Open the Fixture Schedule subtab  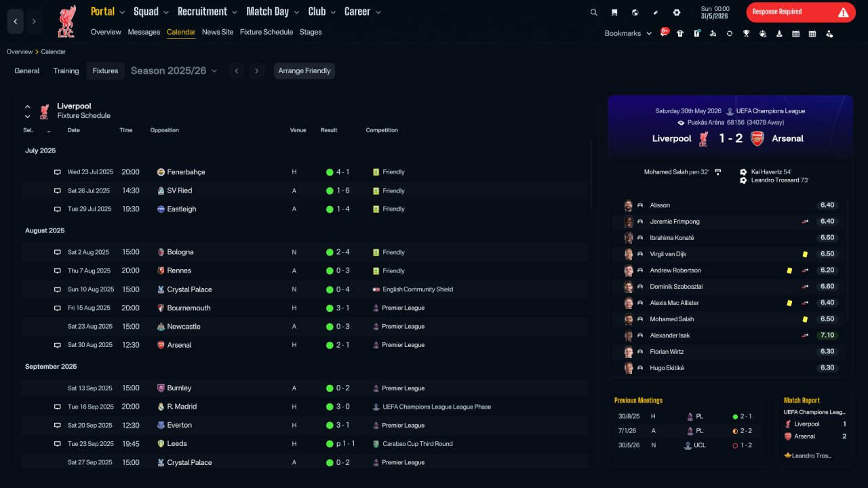pyautogui.click(x=267, y=32)
